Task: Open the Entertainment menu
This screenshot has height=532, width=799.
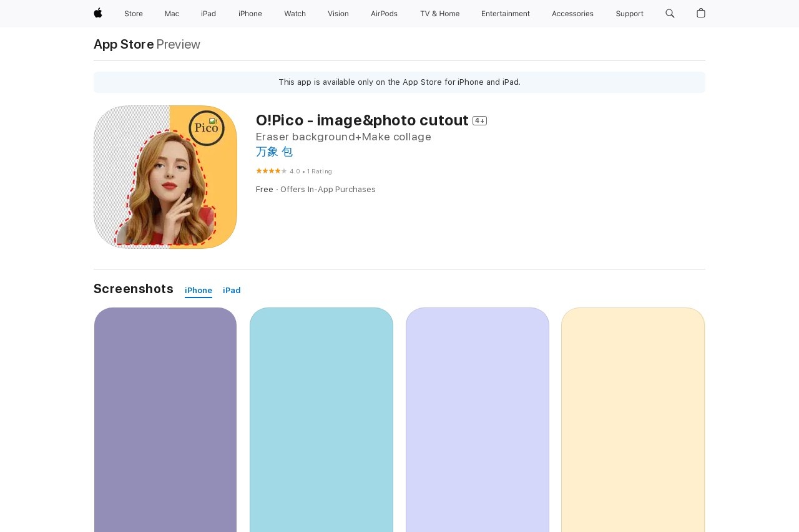Action: point(506,14)
